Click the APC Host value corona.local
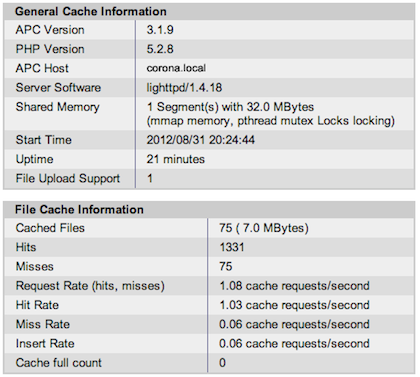This screenshot has width=420, height=377. 176,68
